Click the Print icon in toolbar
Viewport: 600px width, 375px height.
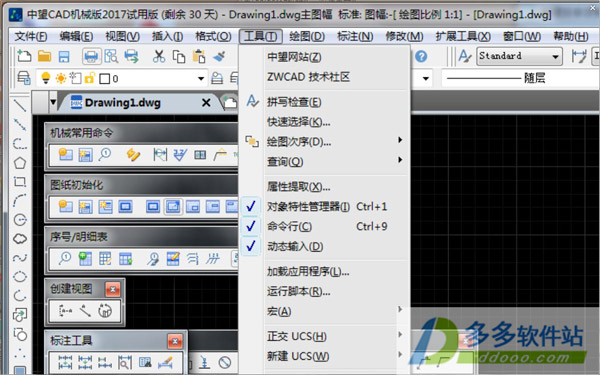[x=91, y=57]
